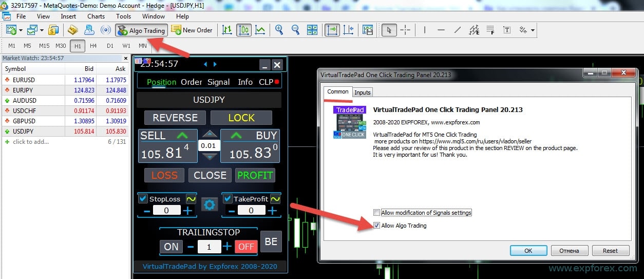644x279 pixels.
Task: Open trade pad settings gear
Action: tap(210, 204)
